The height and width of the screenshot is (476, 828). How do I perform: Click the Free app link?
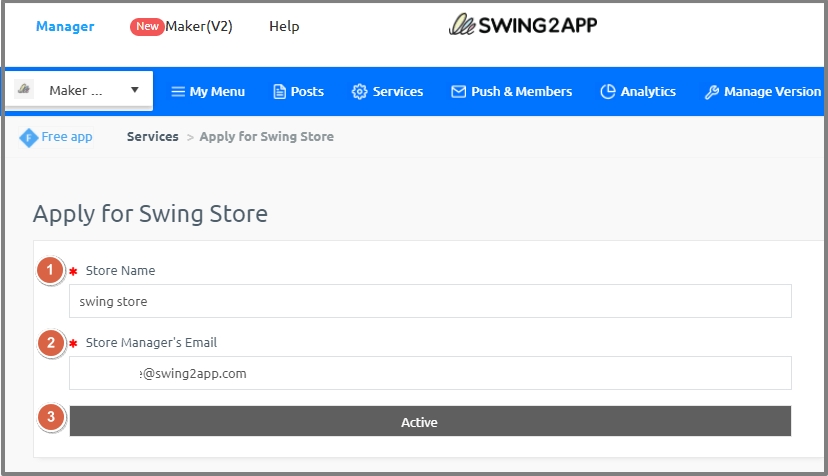pyautogui.click(x=67, y=137)
